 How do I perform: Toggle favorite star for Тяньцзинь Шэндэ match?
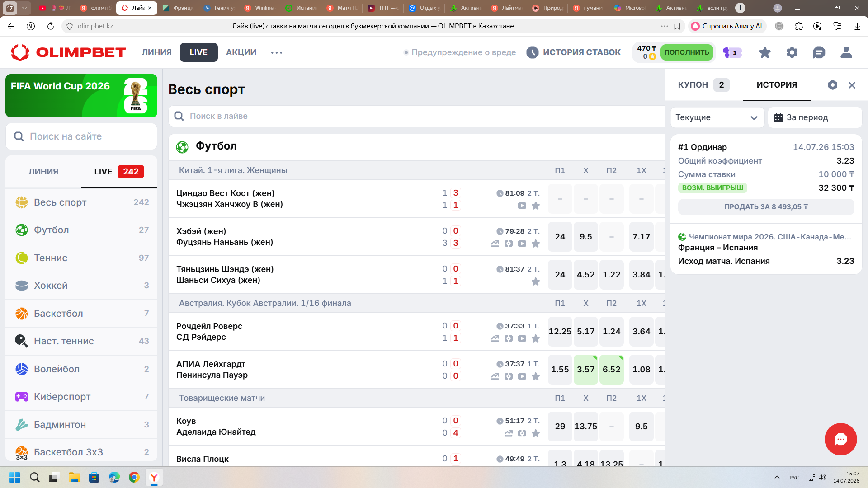click(536, 282)
